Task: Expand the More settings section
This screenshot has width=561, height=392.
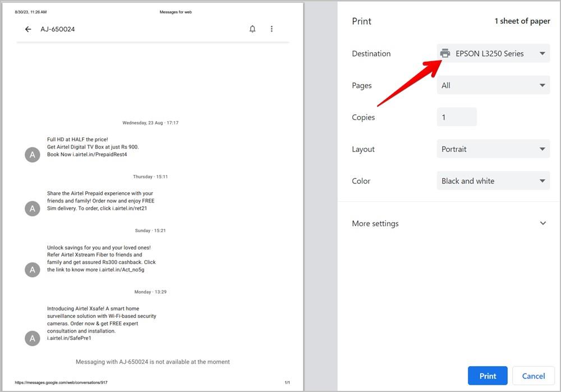Action: pyautogui.click(x=449, y=223)
